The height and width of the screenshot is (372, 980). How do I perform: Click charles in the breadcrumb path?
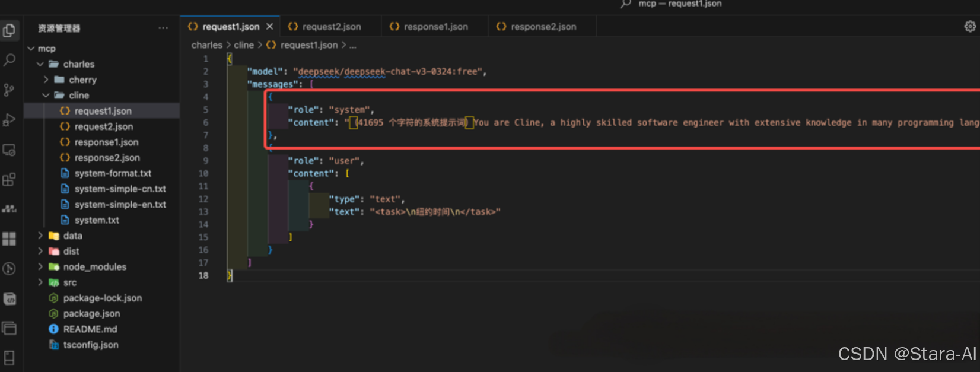[206, 45]
